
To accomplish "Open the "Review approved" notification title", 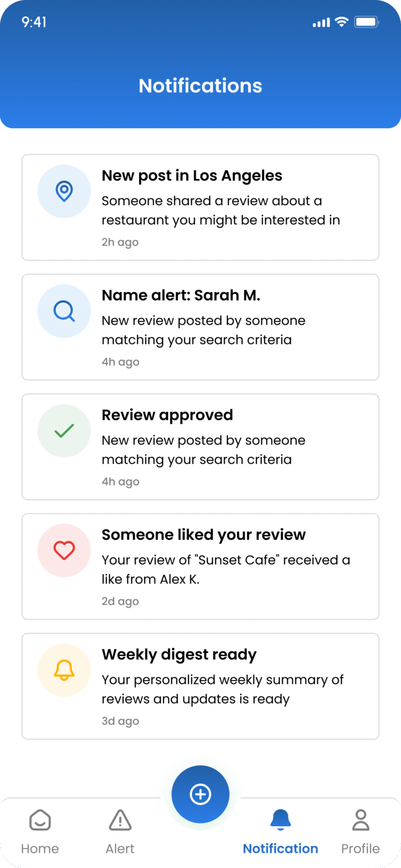I will 167,415.
